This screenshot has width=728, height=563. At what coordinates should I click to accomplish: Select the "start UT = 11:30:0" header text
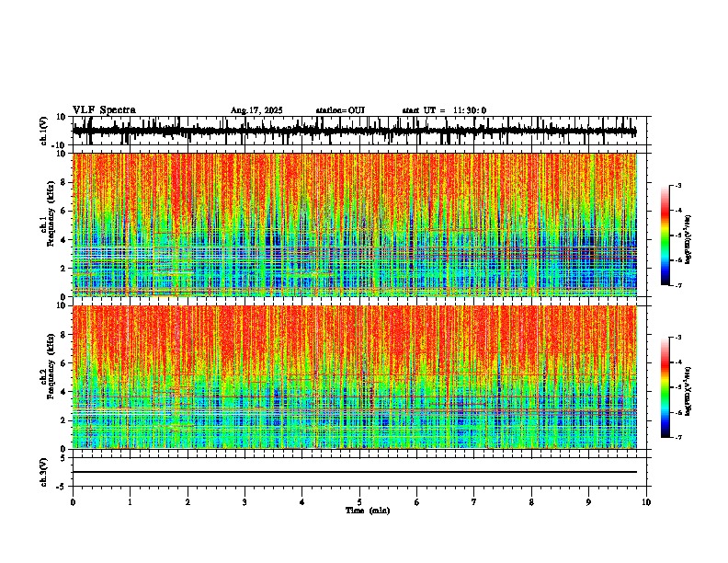click(444, 110)
